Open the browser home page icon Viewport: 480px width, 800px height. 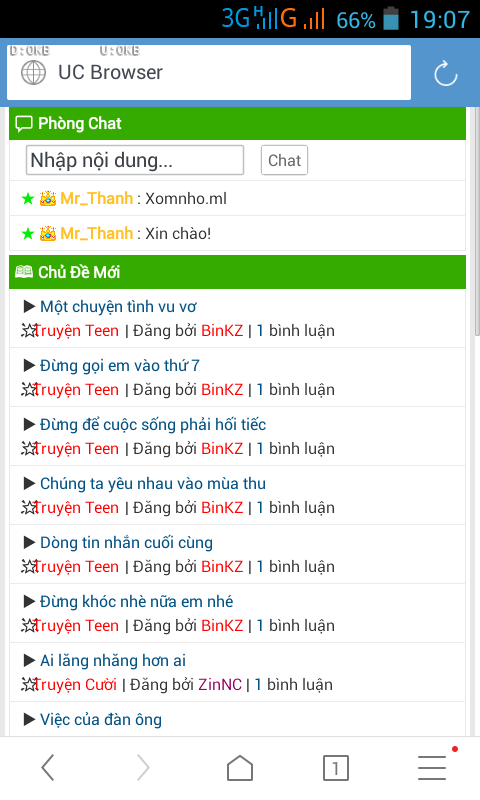coord(240,767)
